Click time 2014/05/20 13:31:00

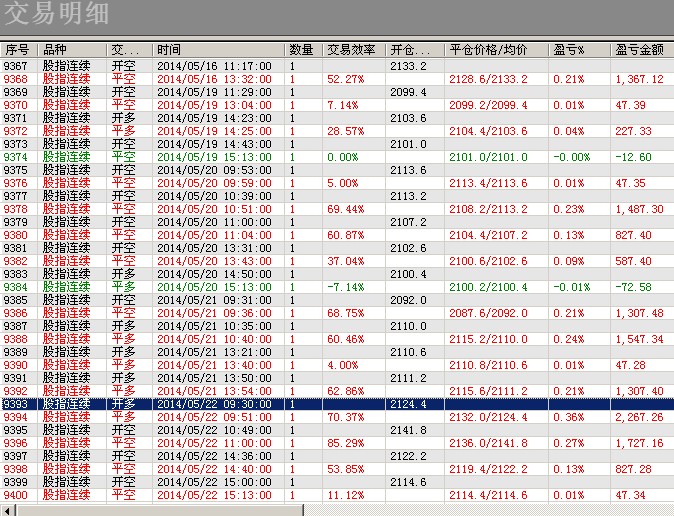214,248
